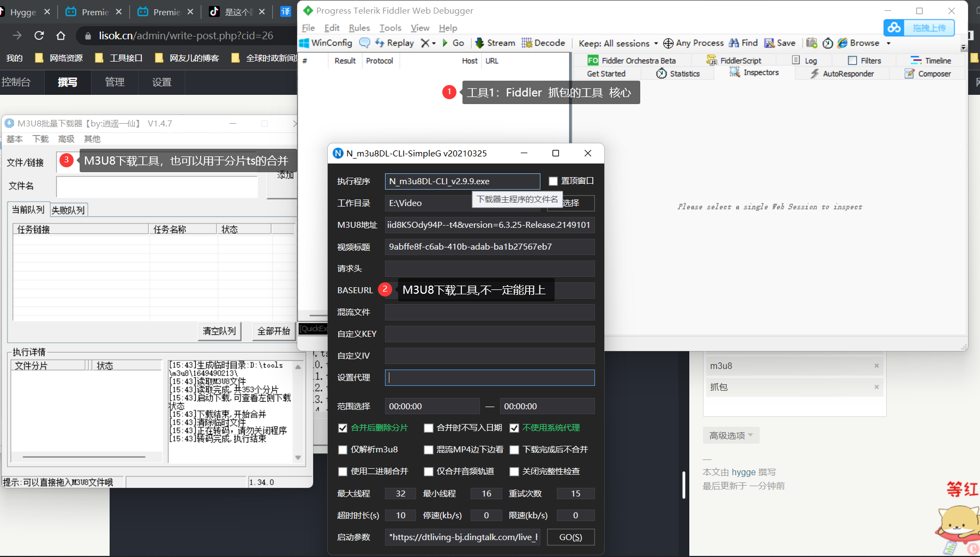Viewport: 980px width, 557px height.
Task: Switch to the AutoResponder tab
Action: (x=842, y=74)
